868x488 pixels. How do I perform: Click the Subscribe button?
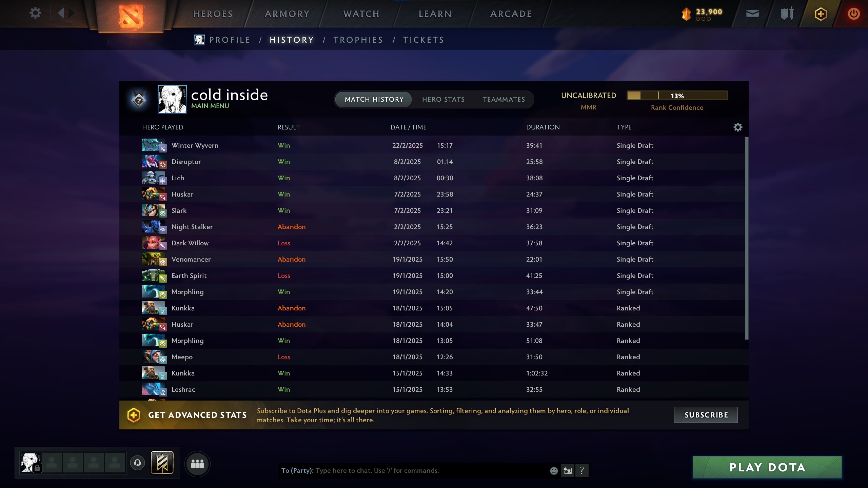click(x=706, y=415)
